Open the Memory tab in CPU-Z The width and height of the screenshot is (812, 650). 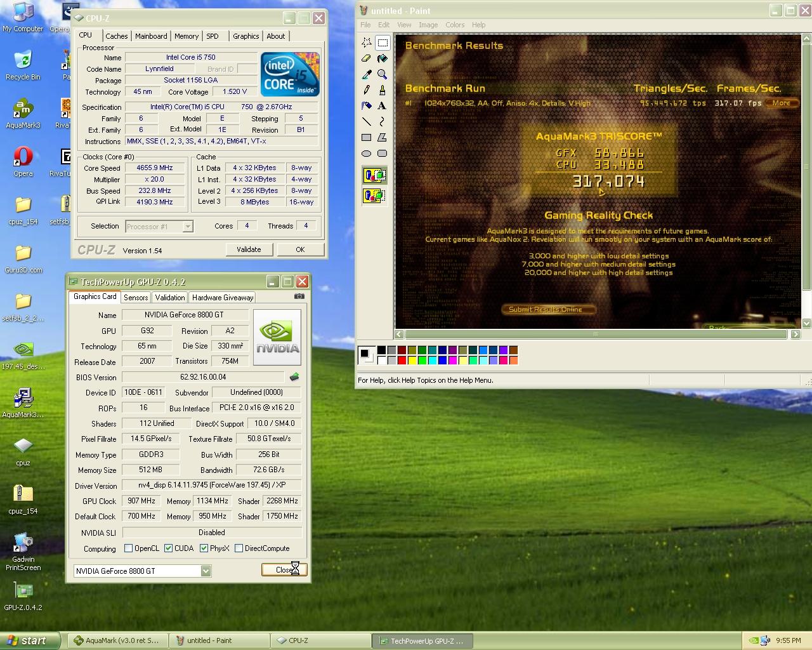pyautogui.click(x=187, y=36)
